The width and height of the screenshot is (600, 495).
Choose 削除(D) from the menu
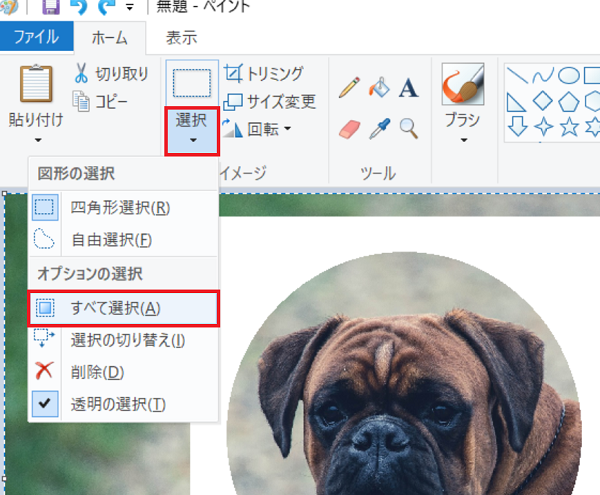tap(123, 372)
